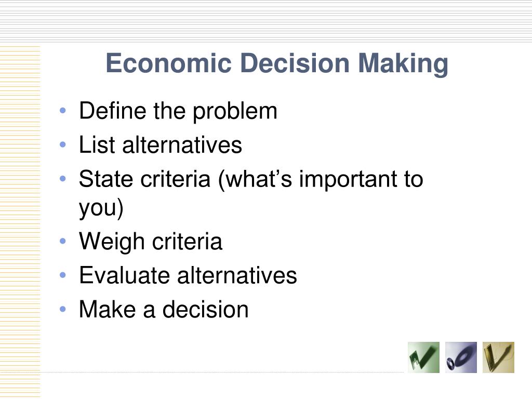
Task: Click the yellow striped left sidebar band
Action: 20,222
